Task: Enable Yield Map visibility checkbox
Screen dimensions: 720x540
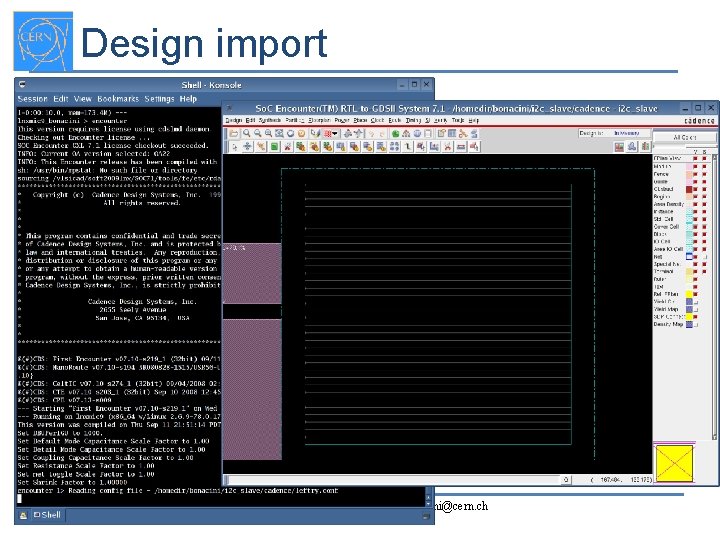Action: [x=696, y=309]
